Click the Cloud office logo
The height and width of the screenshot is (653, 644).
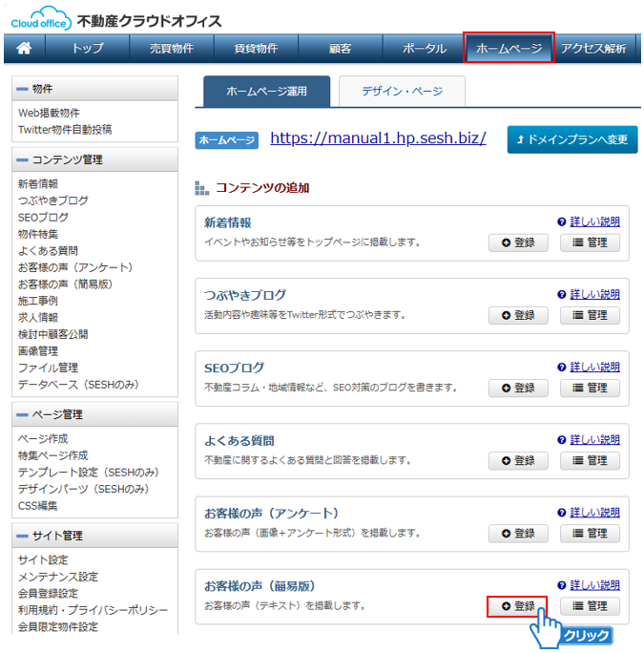pyautogui.click(x=36, y=19)
